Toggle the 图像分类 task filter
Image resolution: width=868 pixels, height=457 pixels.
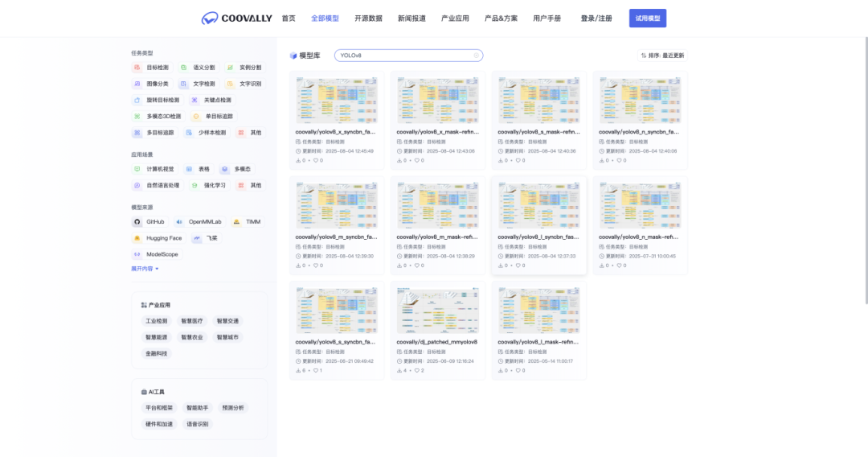[152, 84]
